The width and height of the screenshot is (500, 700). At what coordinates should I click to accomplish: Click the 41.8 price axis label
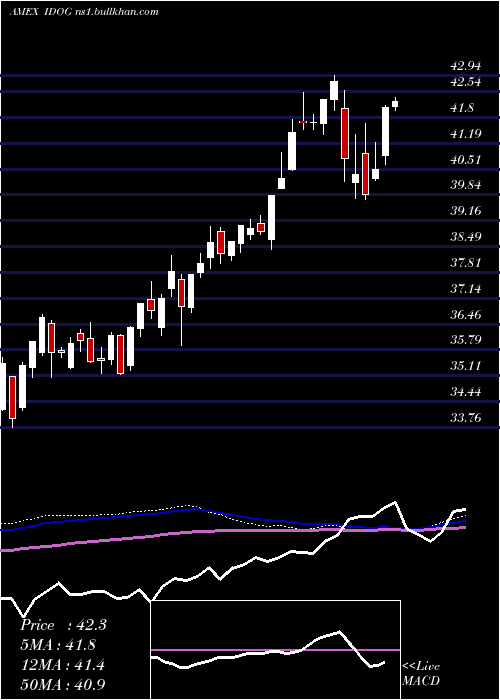(x=462, y=108)
